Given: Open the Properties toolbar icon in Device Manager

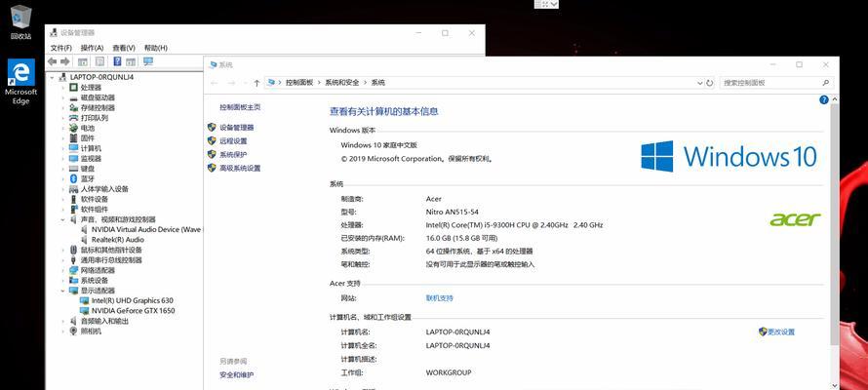Looking at the screenshot, I should (100, 61).
